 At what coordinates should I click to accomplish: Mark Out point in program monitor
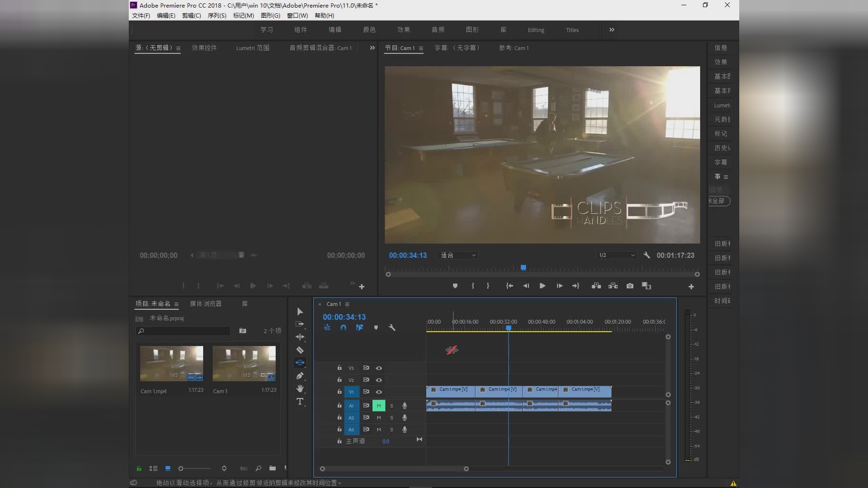tap(488, 286)
